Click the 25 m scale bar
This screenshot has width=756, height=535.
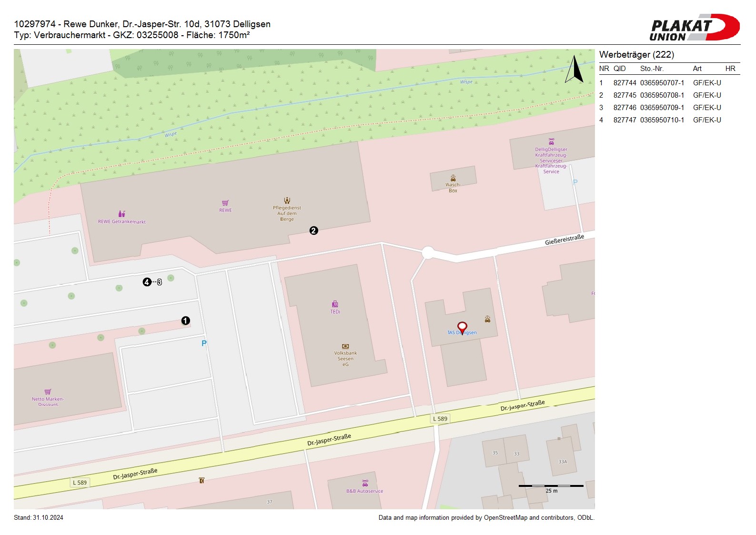(551, 486)
